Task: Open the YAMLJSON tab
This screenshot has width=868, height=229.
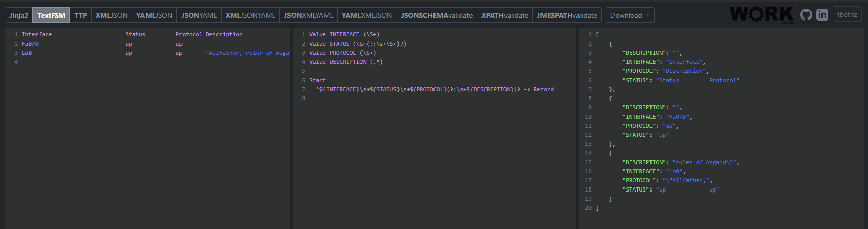Action: pos(154,15)
